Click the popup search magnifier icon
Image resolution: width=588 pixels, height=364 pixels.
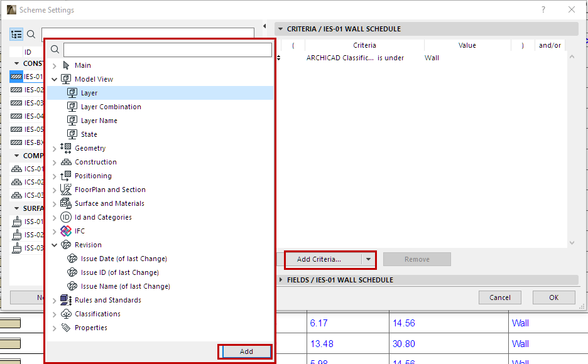[x=55, y=50]
